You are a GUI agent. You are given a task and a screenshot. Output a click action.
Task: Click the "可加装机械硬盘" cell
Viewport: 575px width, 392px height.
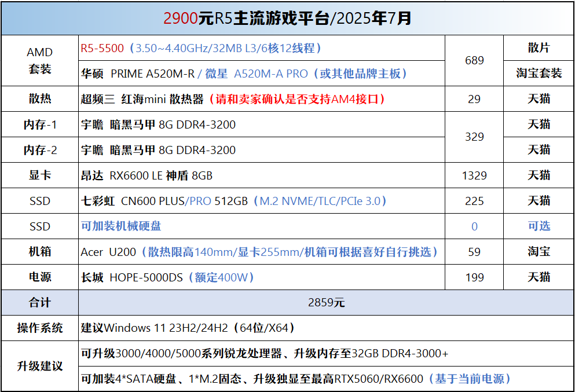click(x=262, y=226)
